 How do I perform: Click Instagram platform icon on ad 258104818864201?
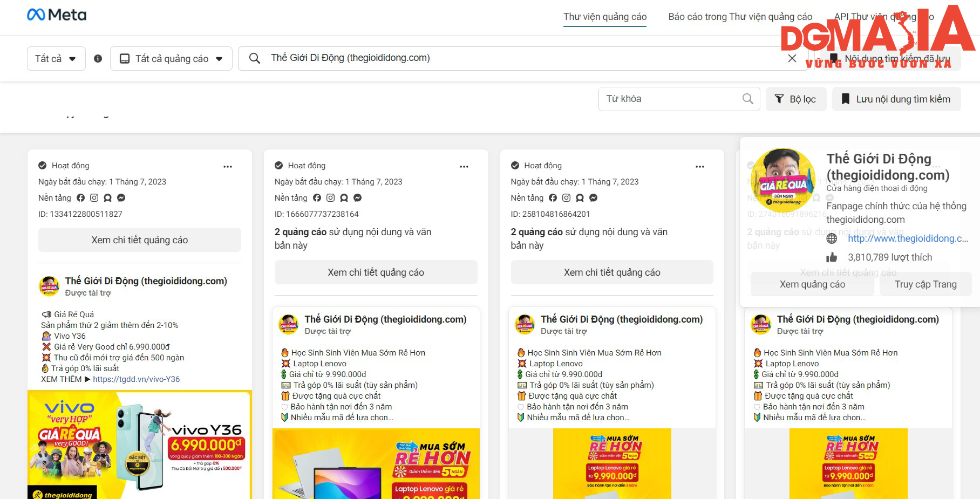(x=566, y=198)
